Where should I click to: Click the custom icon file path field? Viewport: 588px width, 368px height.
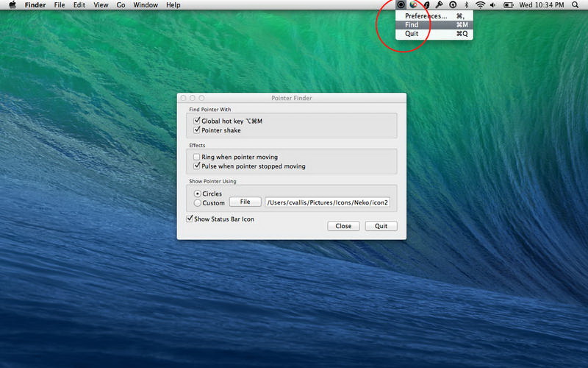(x=327, y=202)
